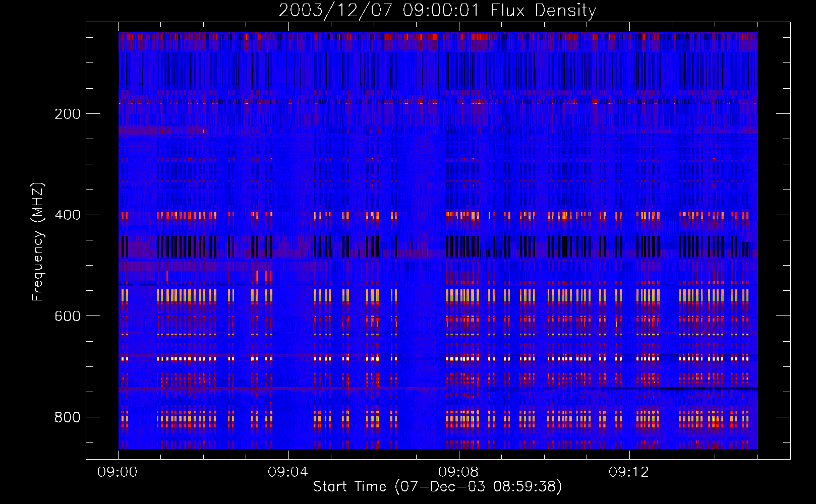Screen dimensions: 816x504
Task: Click the 09:12 time tick label
Action: point(629,472)
